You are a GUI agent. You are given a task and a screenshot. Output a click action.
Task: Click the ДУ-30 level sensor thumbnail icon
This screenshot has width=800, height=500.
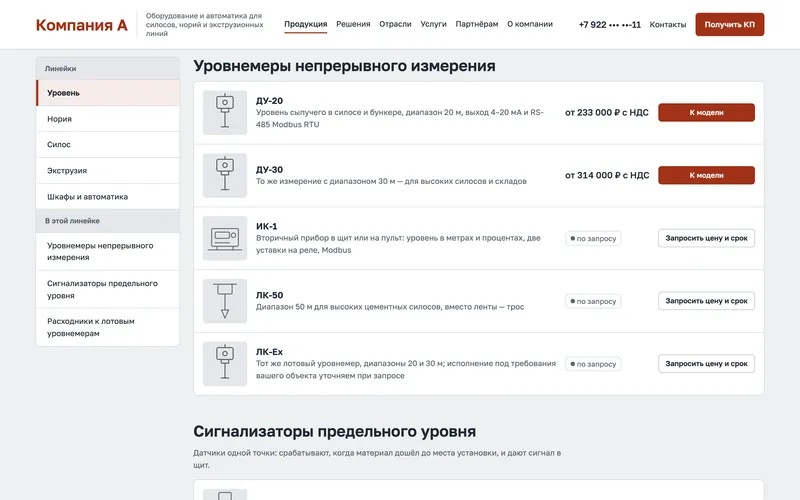tap(224, 176)
